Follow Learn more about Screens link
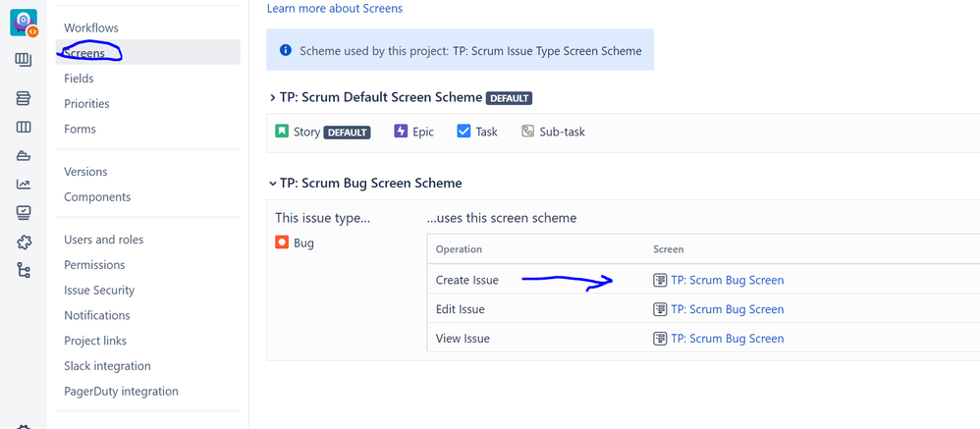 pyautogui.click(x=335, y=9)
